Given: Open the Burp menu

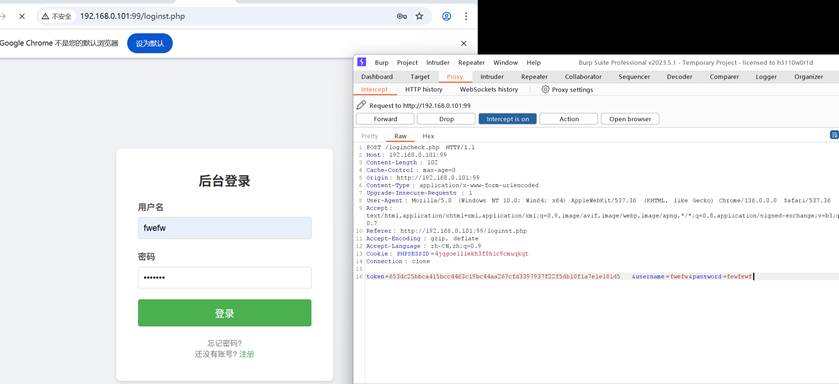Looking at the screenshot, I should [x=382, y=63].
